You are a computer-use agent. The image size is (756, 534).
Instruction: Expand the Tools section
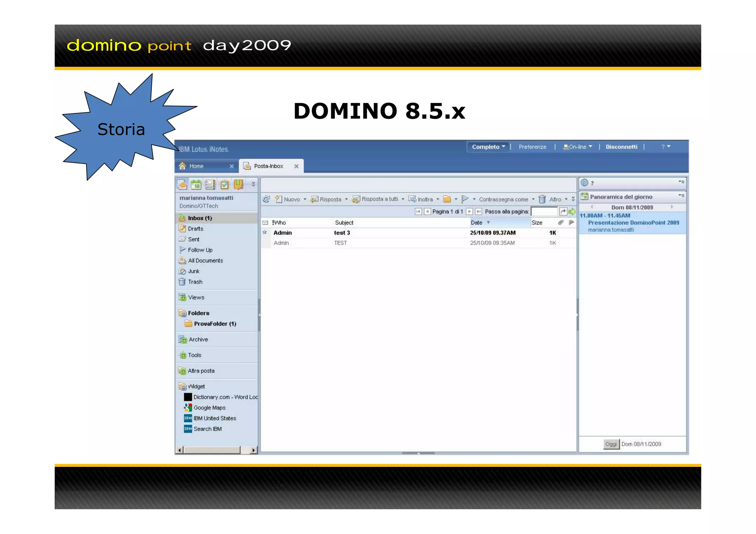click(x=195, y=355)
